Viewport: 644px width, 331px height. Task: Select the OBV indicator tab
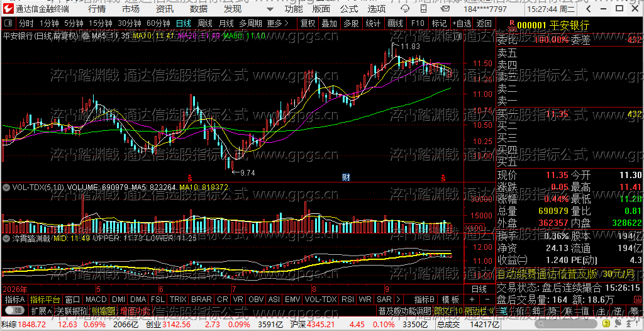[x=257, y=300]
